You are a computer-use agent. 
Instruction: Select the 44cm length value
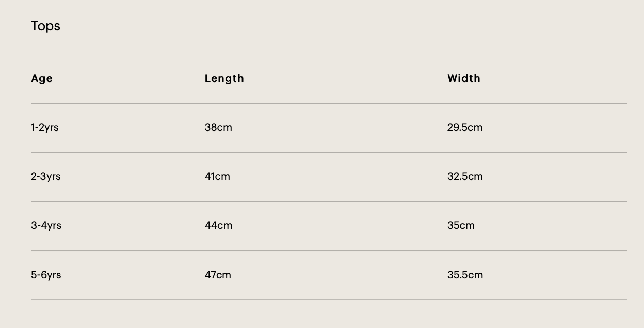218,225
